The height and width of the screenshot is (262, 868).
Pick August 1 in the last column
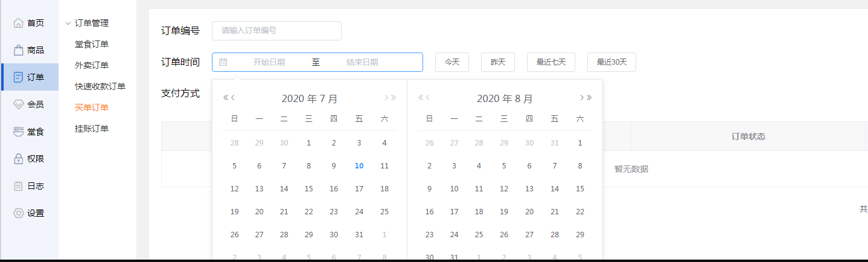580,143
